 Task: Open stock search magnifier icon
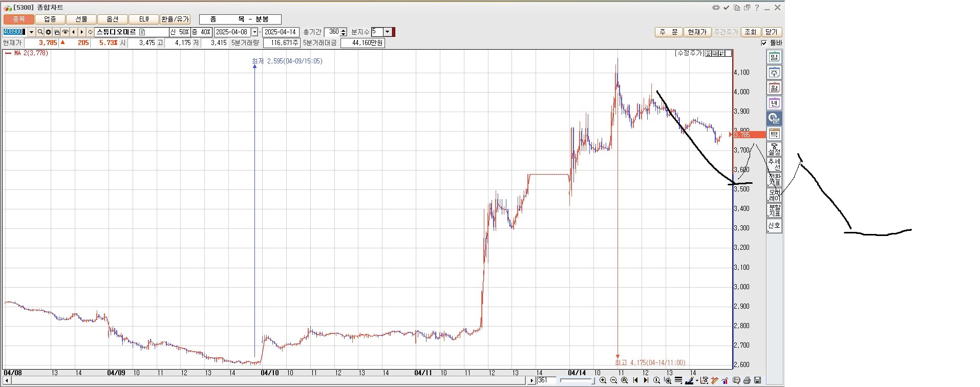pyautogui.click(x=40, y=32)
